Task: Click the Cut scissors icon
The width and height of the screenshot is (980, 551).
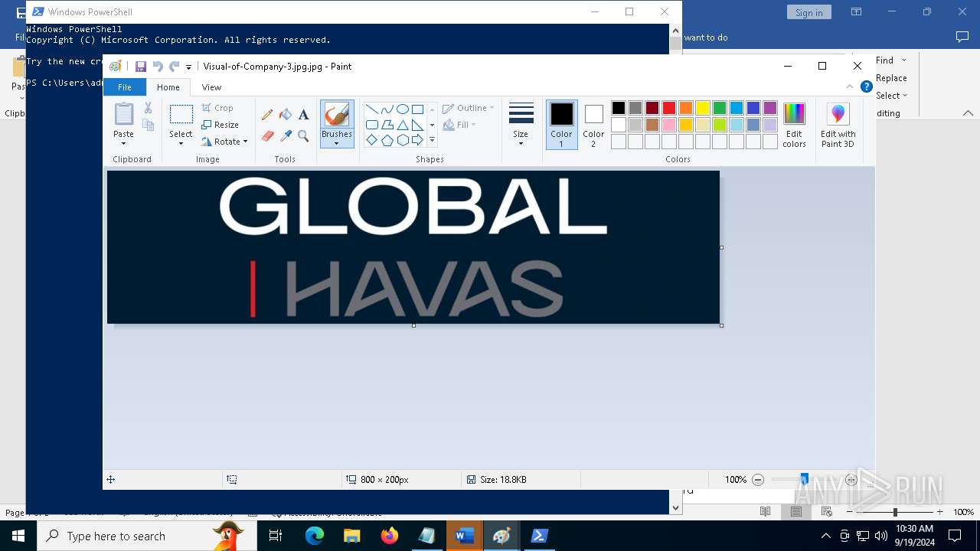Action: coord(149,108)
